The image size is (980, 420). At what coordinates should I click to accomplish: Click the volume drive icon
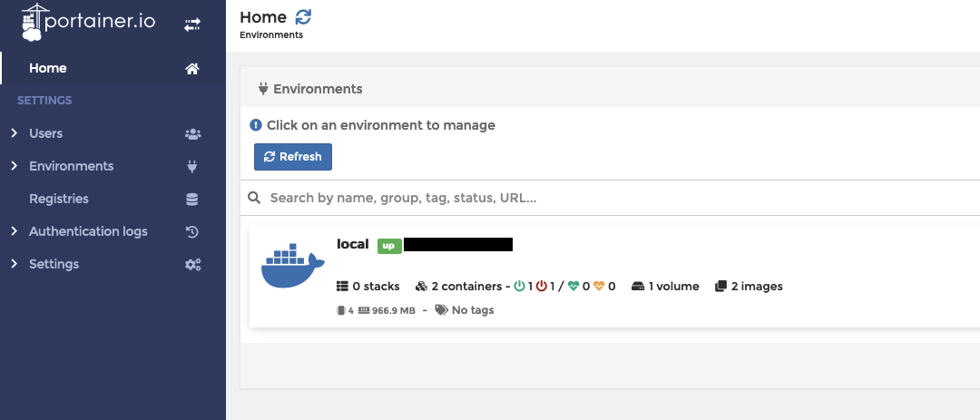coord(638,287)
